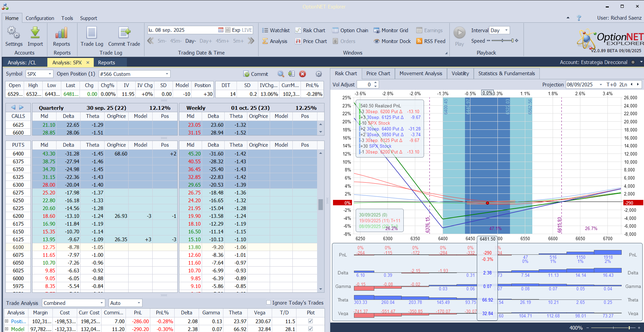Open the account dropdown arrow in header
The width and height of the screenshot is (644, 332).
pyautogui.click(x=641, y=62)
